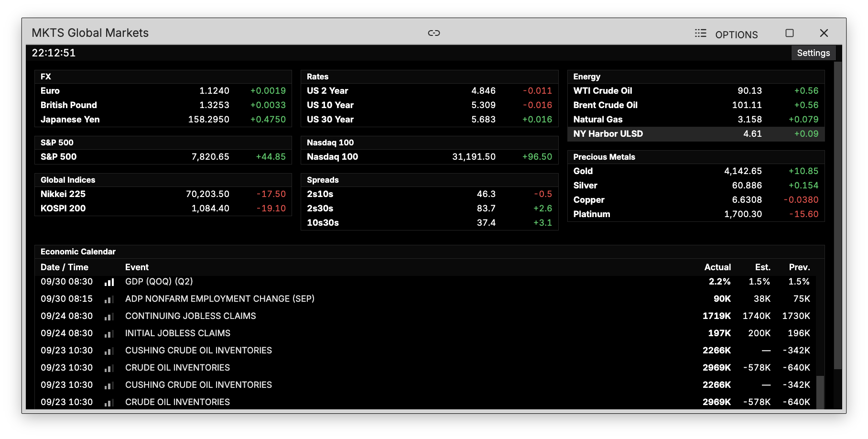Click the Actual column header

(x=717, y=267)
